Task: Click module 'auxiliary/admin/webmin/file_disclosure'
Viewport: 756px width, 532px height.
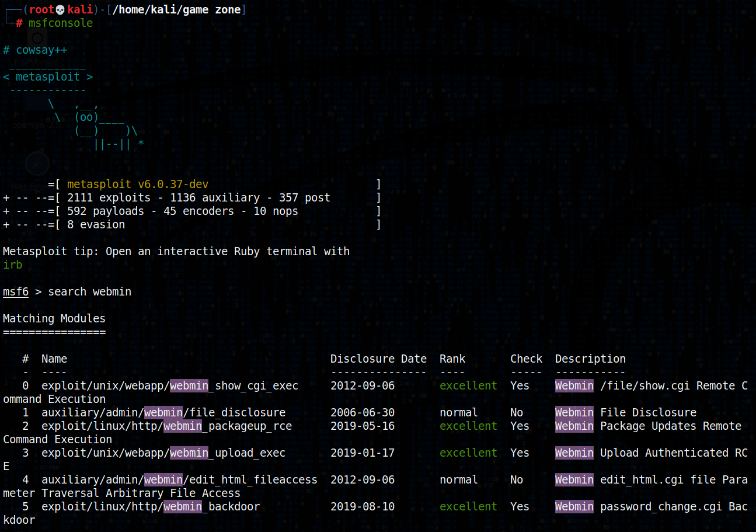Action: click(163, 413)
